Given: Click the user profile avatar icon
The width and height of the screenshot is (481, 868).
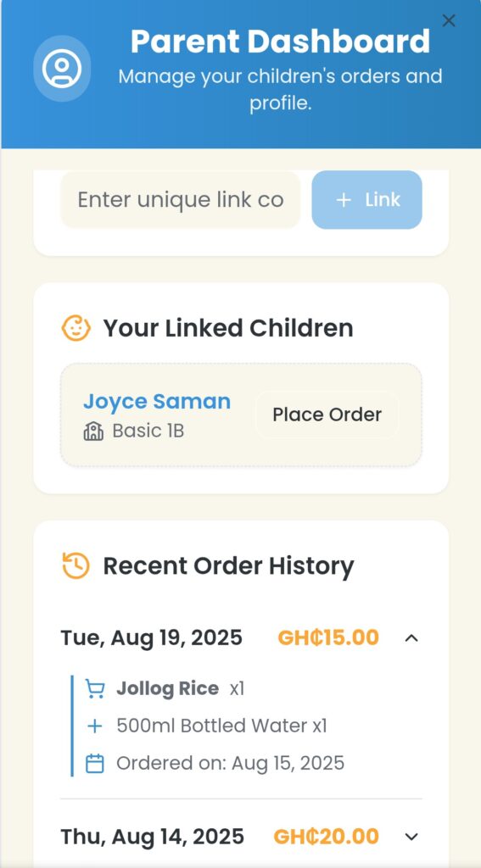Looking at the screenshot, I should pos(62,68).
